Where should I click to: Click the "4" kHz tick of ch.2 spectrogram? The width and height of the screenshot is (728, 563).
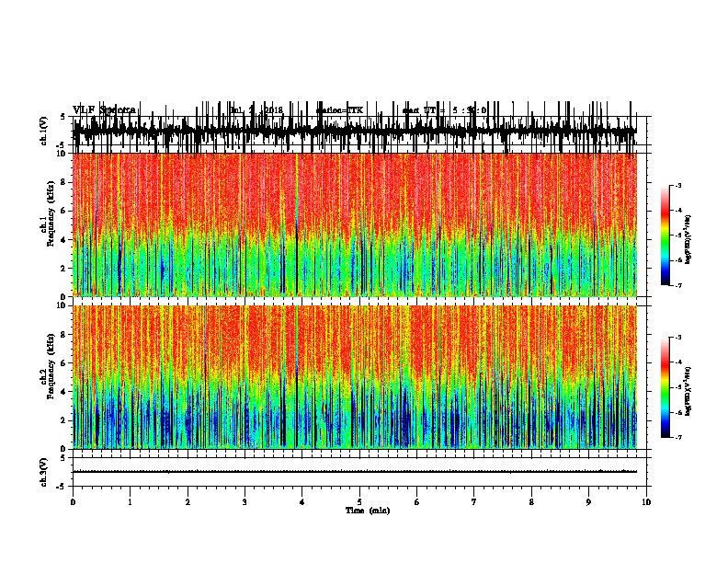click(64, 392)
